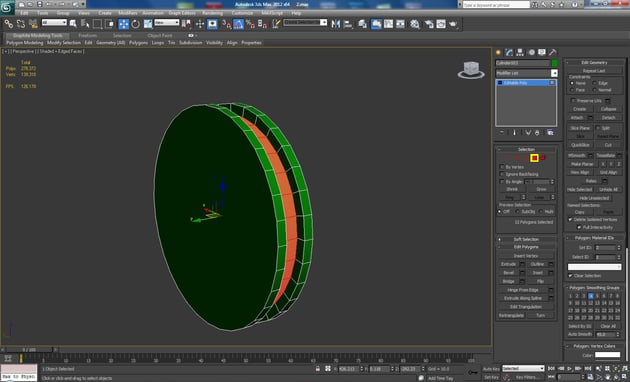Collapse the Edit Polygons rollout
Screen dimensions: 630x382
click(x=526, y=247)
